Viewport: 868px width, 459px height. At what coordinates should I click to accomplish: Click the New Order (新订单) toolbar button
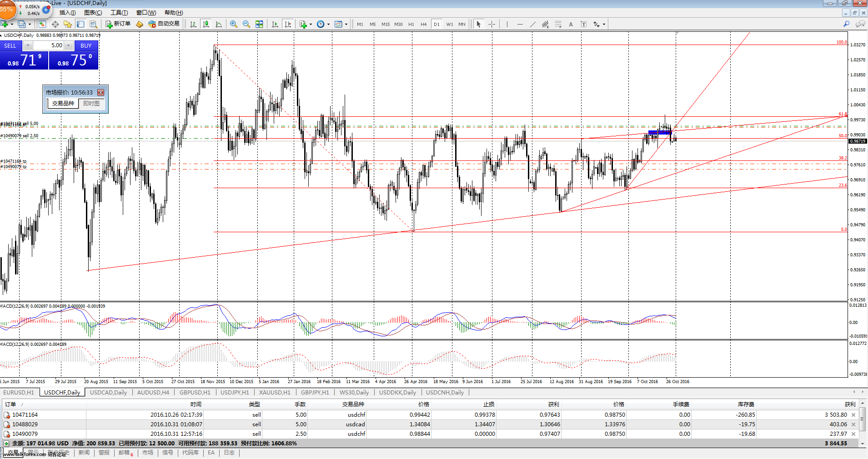[118, 24]
